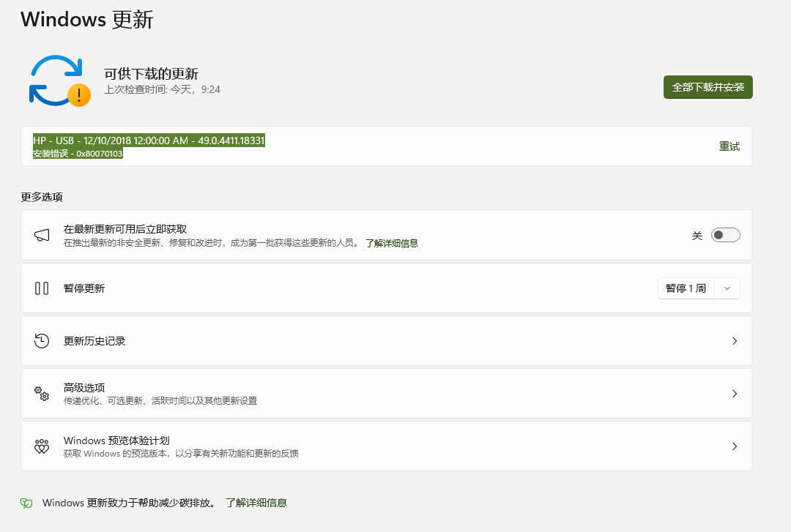Click the 暂停 1 周 button
The width and height of the screenshot is (791, 532).
pyautogui.click(x=686, y=288)
